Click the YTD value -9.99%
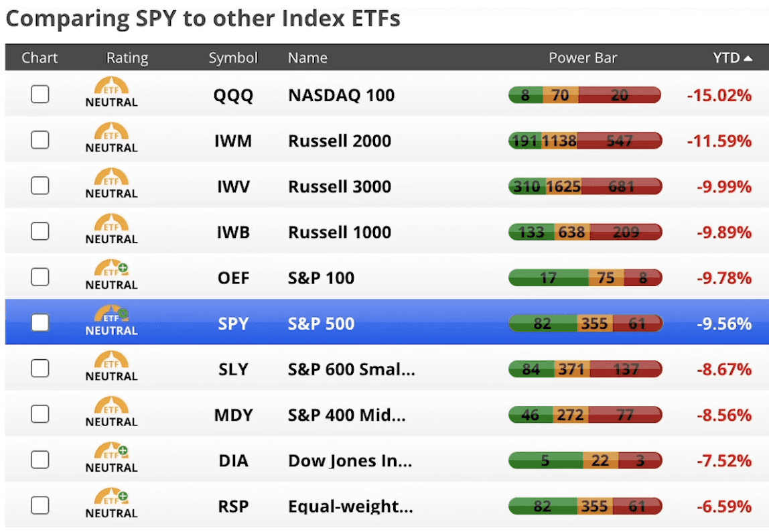The image size is (769, 532). click(724, 186)
